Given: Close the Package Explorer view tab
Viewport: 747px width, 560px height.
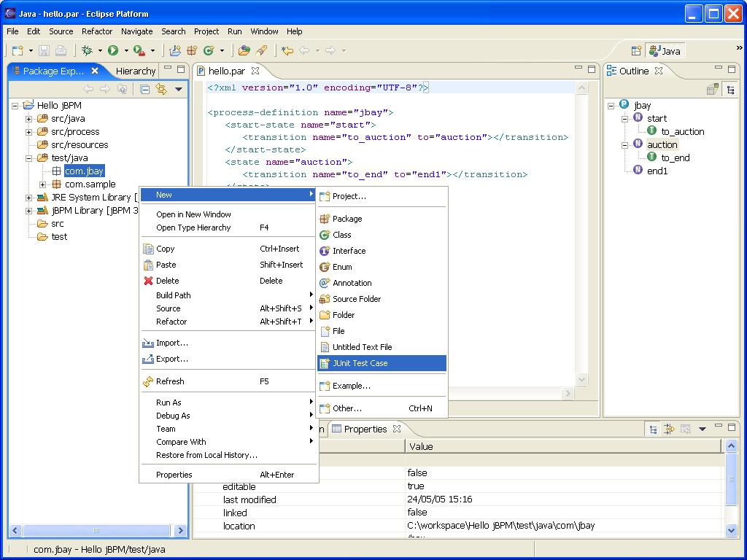Looking at the screenshot, I should coord(95,71).
